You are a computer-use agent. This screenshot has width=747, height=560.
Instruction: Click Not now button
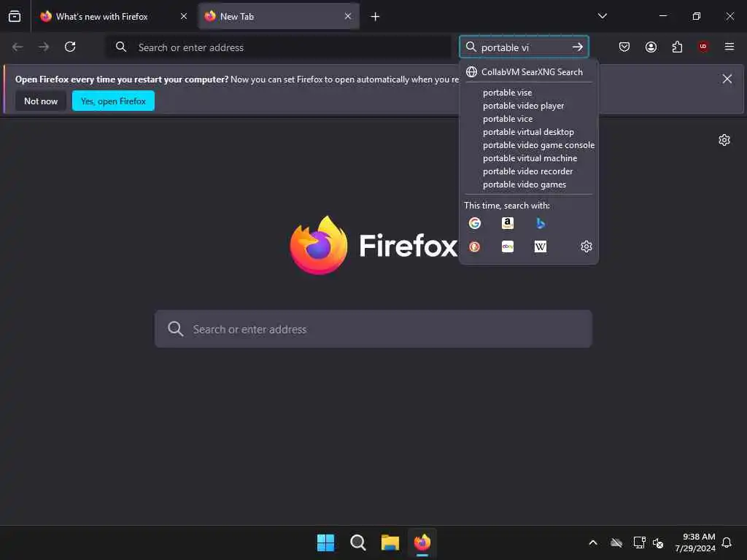tap(41, 101)
